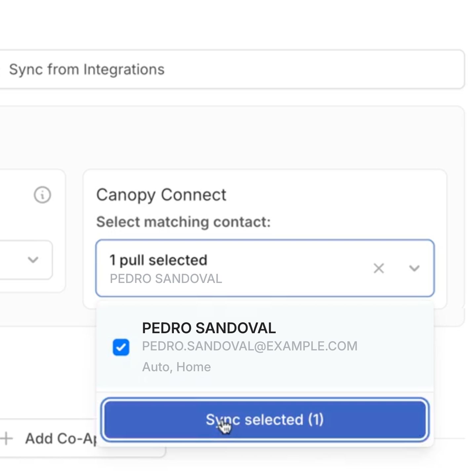Click the Sync from Integrations bar
The width and height of the screenshot is (476, 476).
point(231,69)
